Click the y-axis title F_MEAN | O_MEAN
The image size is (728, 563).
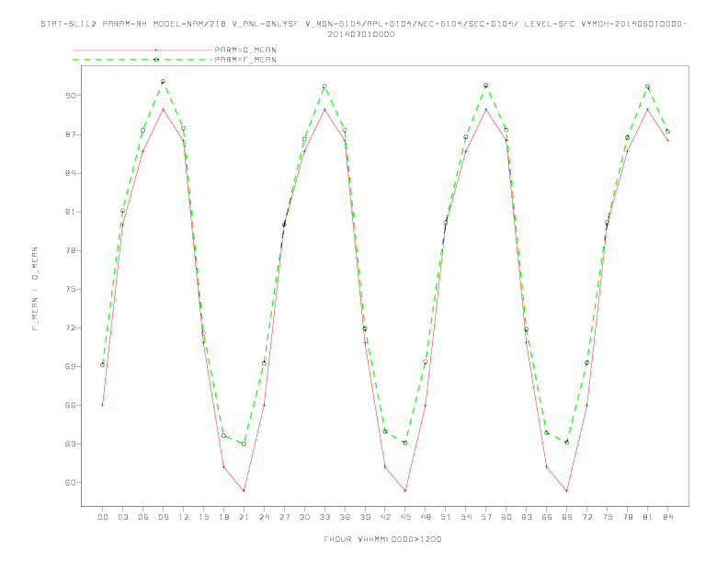tap(35, 289)
